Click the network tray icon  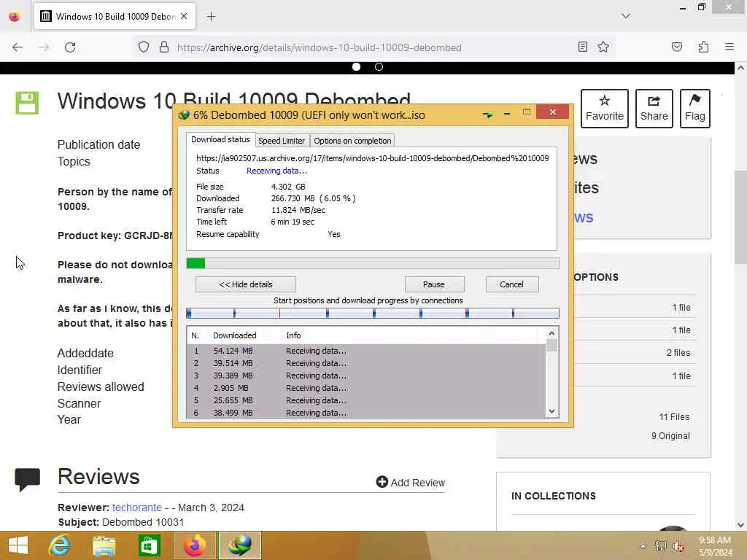(660, 546)
